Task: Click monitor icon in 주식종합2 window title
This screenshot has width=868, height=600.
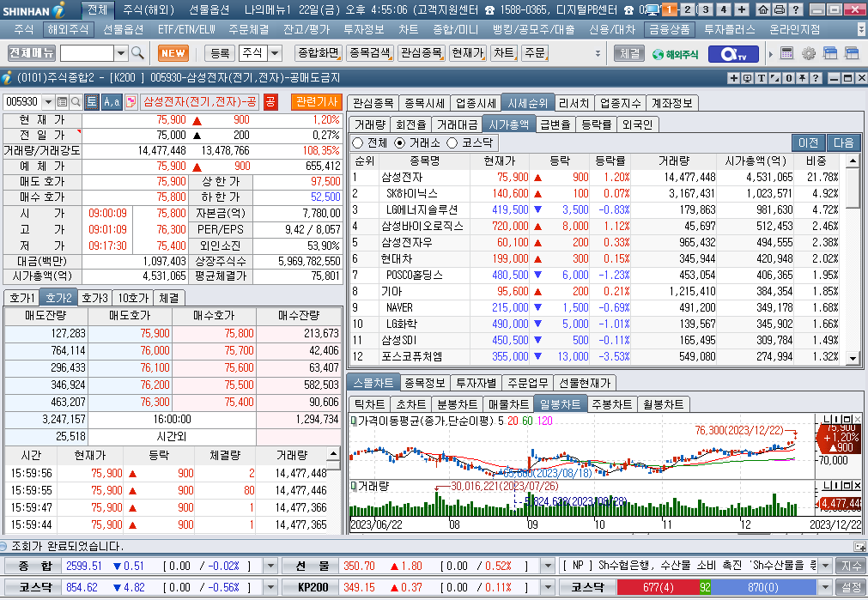Action: pos(747,78)
